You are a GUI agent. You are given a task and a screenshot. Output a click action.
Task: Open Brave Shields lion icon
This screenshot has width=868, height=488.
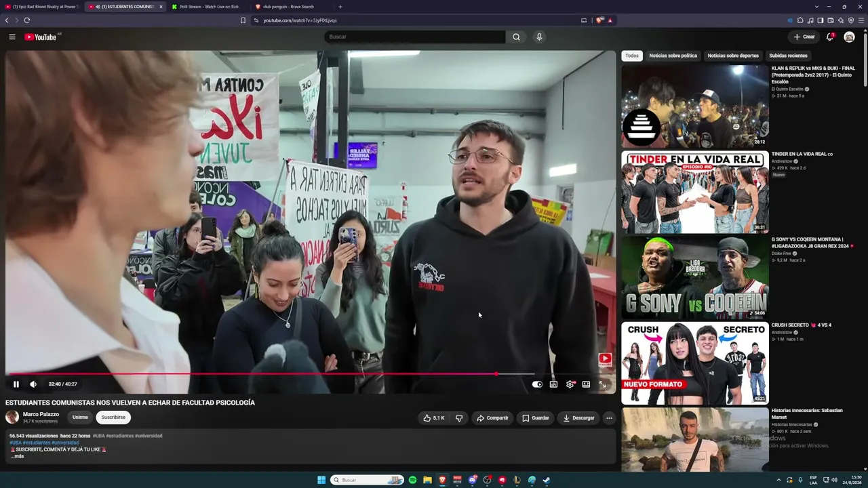click(599, 20)
